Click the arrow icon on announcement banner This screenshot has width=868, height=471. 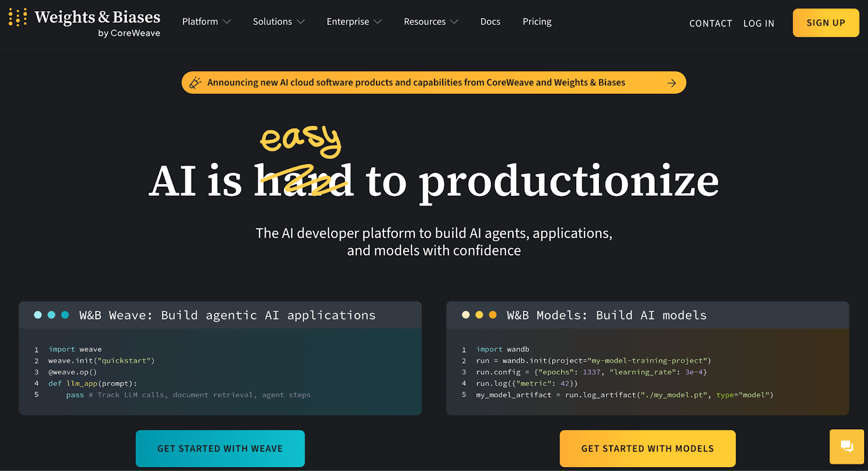click(671, 83)
